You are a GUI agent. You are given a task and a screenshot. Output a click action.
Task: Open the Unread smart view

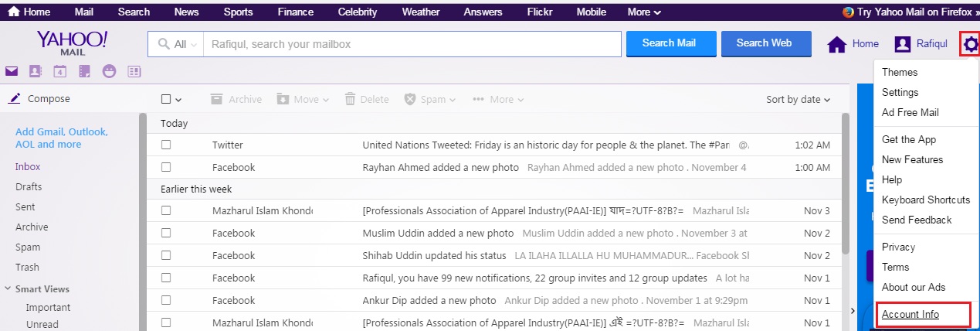click(42, 324)
